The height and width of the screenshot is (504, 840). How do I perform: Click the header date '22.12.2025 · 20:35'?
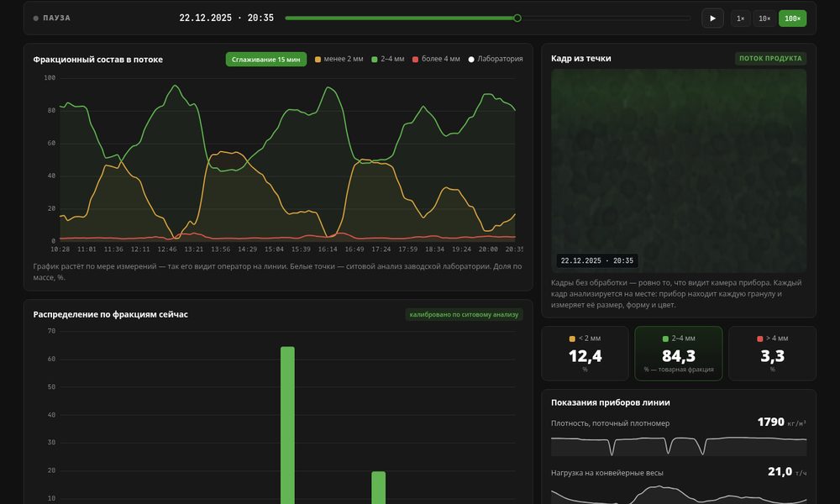226,18
